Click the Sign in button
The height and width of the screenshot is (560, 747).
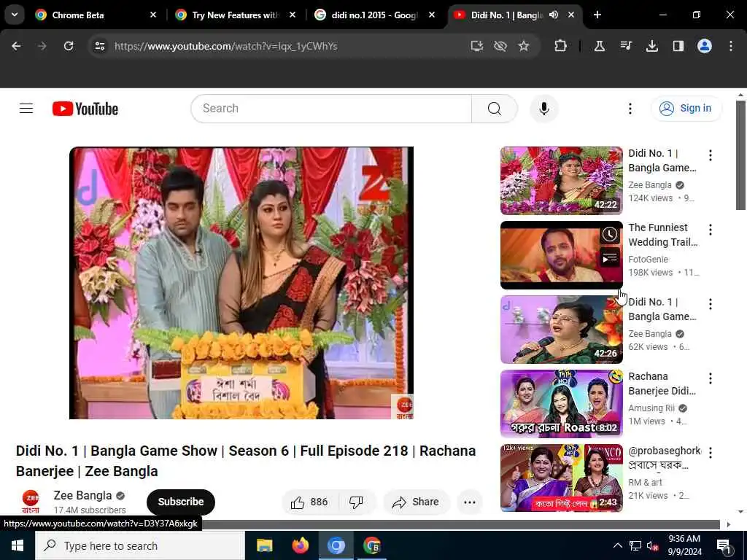point(686,109)
